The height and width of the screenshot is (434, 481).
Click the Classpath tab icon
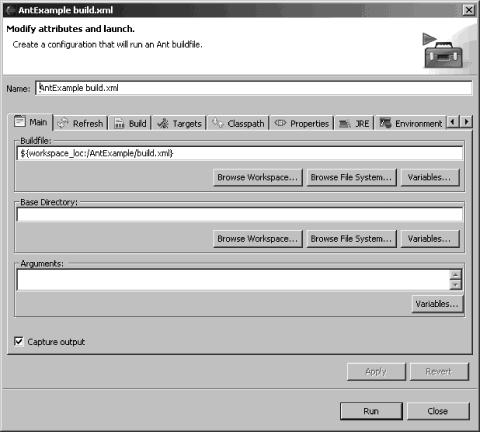click(218, 123)
